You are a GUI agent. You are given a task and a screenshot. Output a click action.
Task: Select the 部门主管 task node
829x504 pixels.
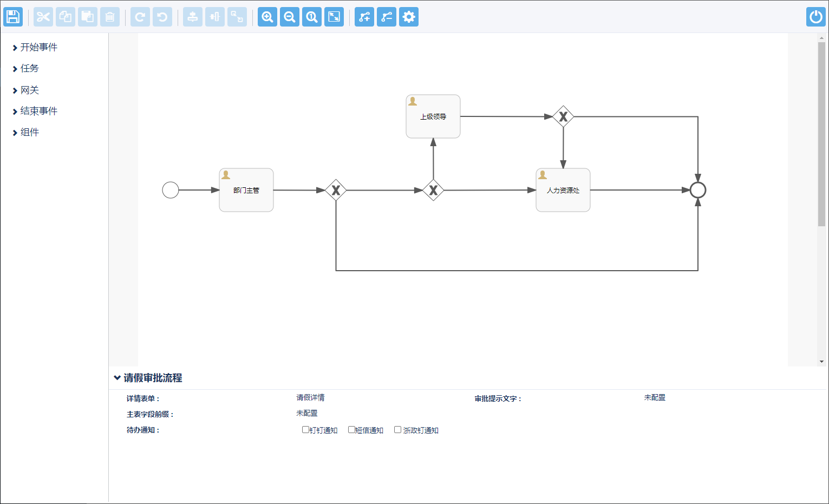pyautogui.click(x=246, y=190)
